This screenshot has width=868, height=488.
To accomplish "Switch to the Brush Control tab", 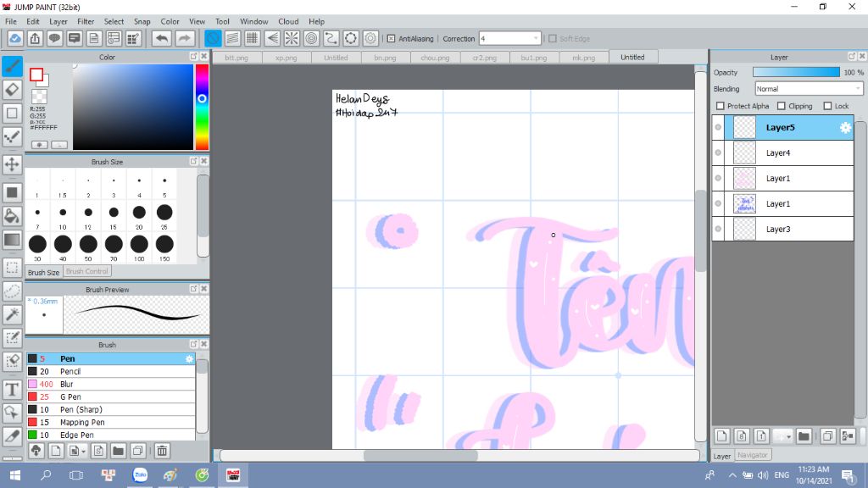I will (x=87, y=271).
